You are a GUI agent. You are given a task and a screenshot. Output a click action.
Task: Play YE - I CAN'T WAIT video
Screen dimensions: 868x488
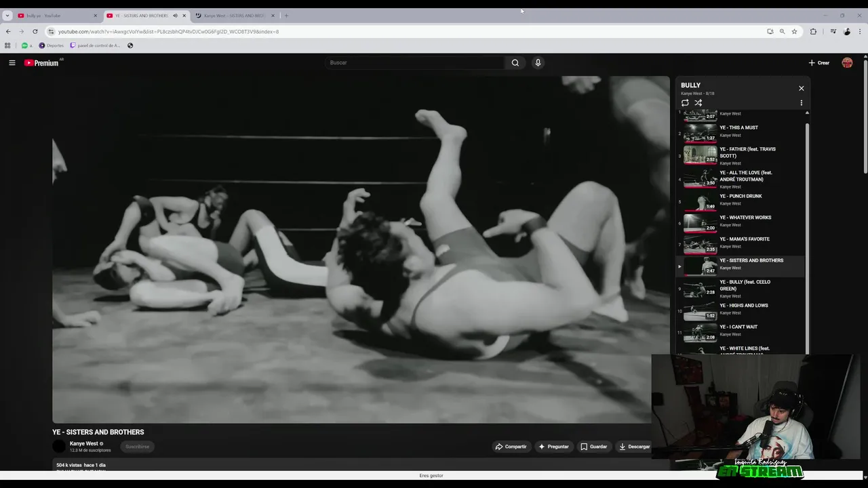(x=741, y=332)
